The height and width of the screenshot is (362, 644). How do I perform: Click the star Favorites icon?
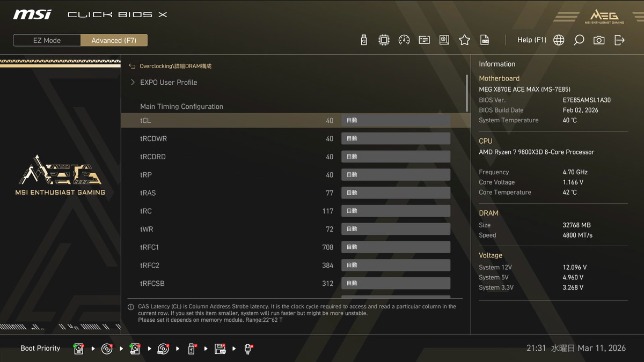coord(464,40)
